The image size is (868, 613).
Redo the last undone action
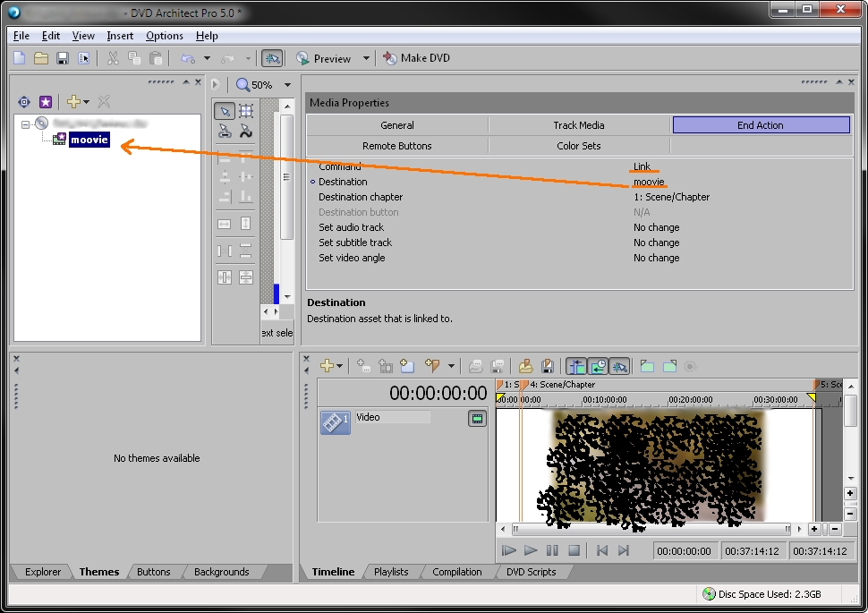pyautogui.click(x=227, y=58)
